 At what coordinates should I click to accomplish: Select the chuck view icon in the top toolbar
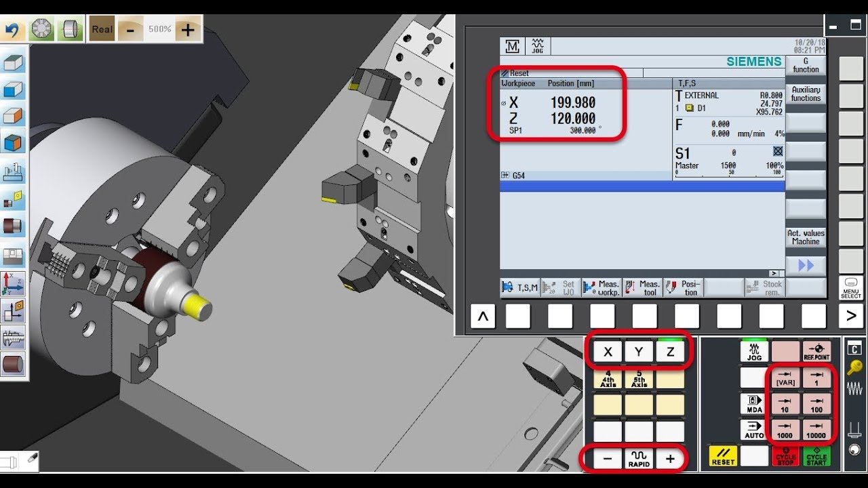pos(42,30)
